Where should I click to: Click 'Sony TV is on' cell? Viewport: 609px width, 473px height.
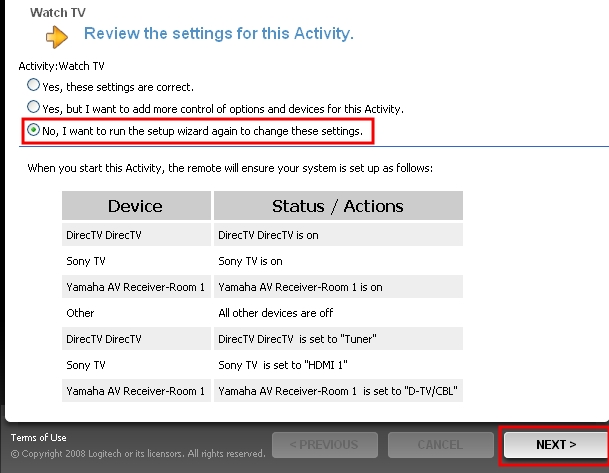click(x=338, y=261)
